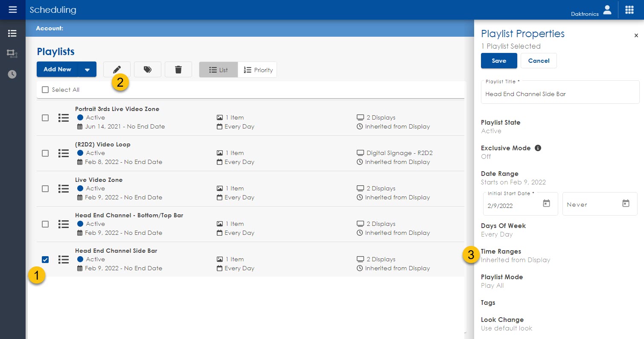This screenshot has width=644, height=339.
Task: Click the Exclusive Mode info icon
Action: [x=538, y=148]
